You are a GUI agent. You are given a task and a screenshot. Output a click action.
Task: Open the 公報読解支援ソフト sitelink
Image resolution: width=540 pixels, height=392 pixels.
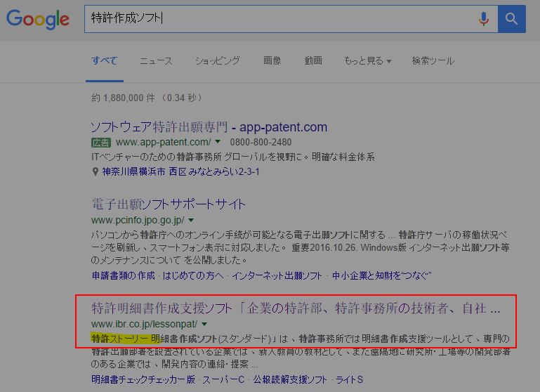click(x=290, y=379)
